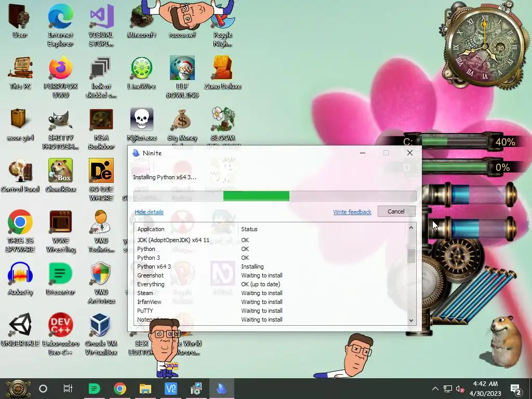The height and width of the screenshot is (399, 532).
Task: Open the Peggle Nigh... desktop icon
Action: (223, 24)
